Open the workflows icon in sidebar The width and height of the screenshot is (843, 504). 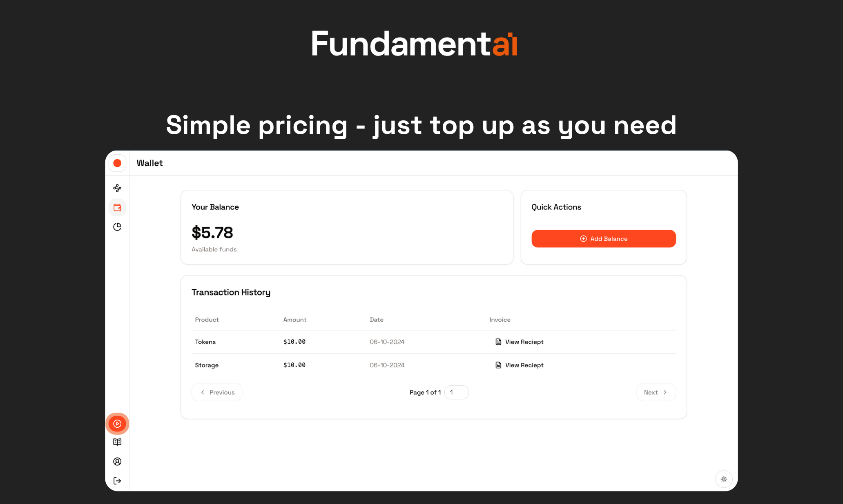pos(117,188)
